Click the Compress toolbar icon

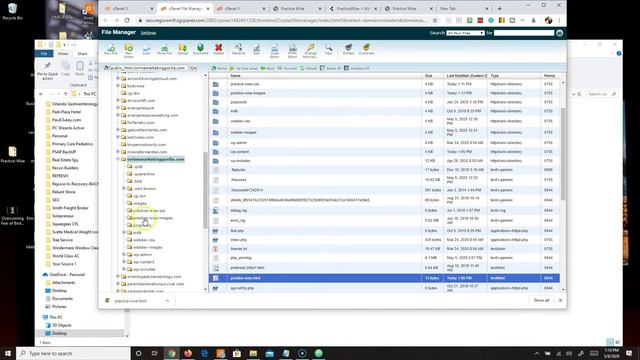[x=367, y=49]
